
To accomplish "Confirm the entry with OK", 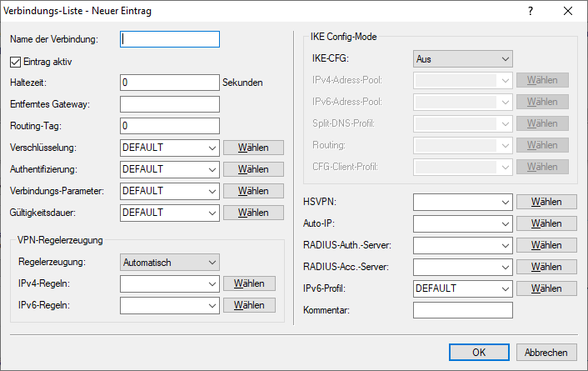I will pos(479,353).
